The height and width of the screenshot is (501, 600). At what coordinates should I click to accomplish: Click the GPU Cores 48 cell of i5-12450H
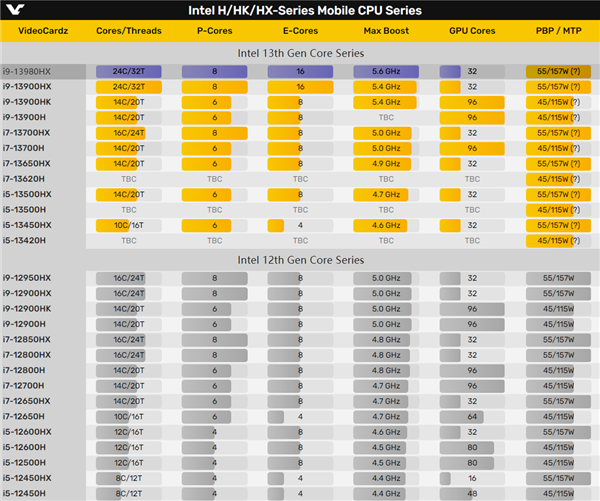[472, 493]
